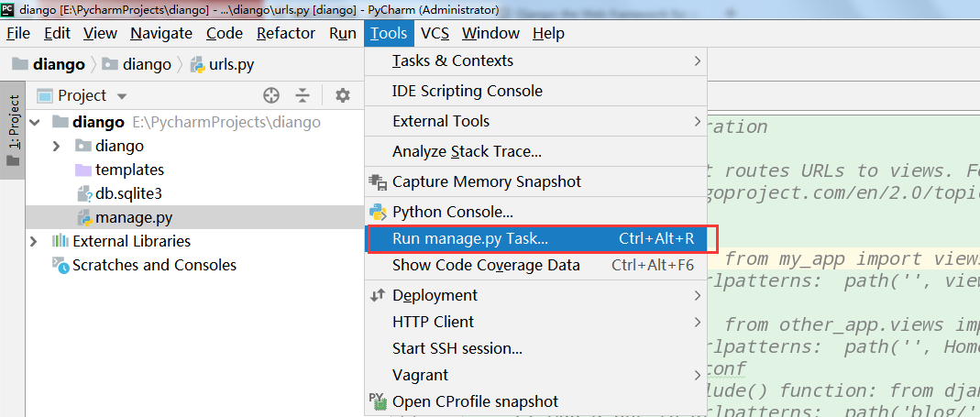This screenshot has width=980, height=417.
Task: Click the Capture Memory Snapshot icon
Action: (x=378, y=181)
